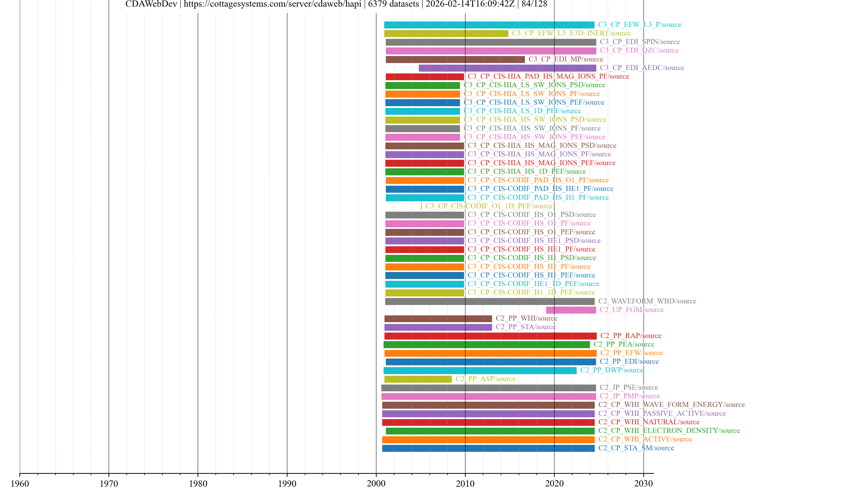
Task: Click the chart title header text
Action: coord(336,4)
